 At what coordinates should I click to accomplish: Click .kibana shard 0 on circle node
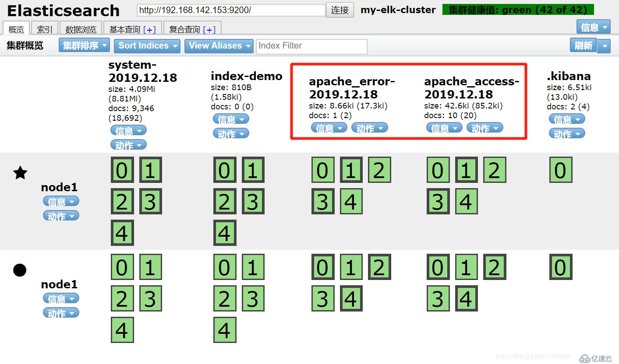coord(561,267)
